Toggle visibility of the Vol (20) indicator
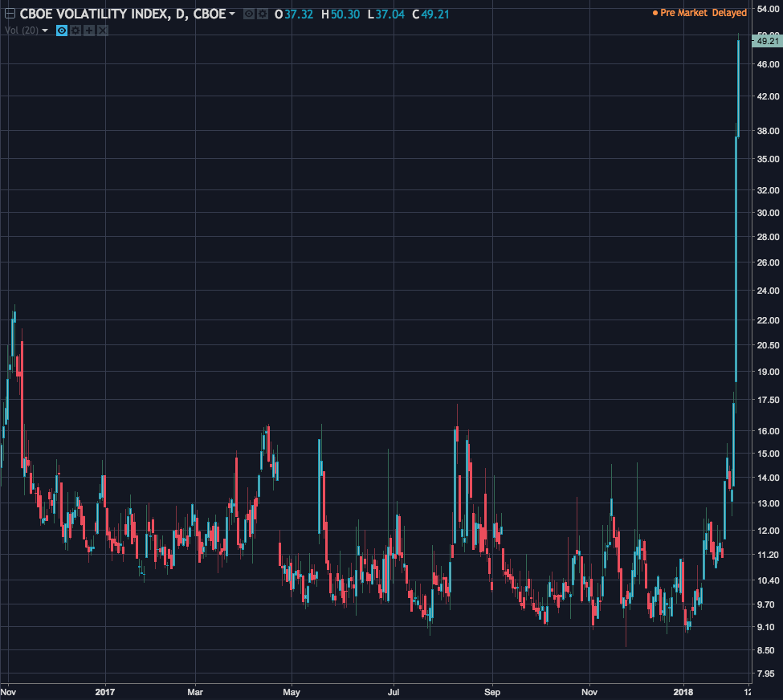Viewport: 783px width, 700px height. tap(62, 31)
